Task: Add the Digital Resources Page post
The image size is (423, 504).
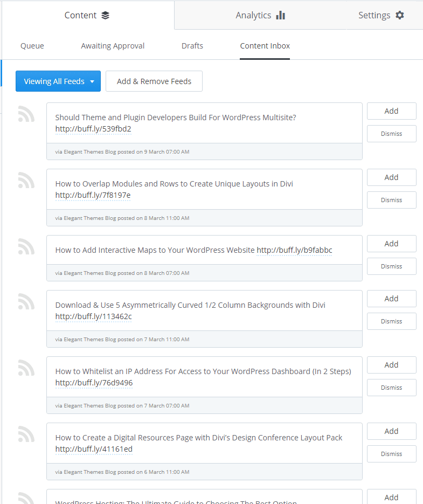Action: pyautogui.click(x=391, y=431)
